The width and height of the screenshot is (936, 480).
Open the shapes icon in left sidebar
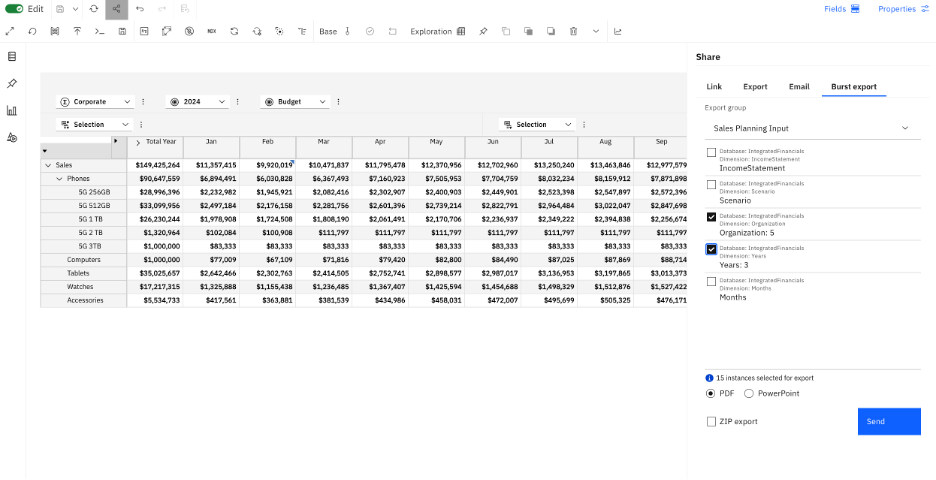tap(12, 138)
